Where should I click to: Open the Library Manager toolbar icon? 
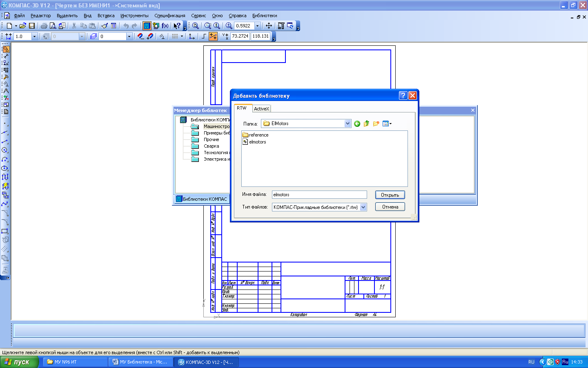(x=147, y=26)
